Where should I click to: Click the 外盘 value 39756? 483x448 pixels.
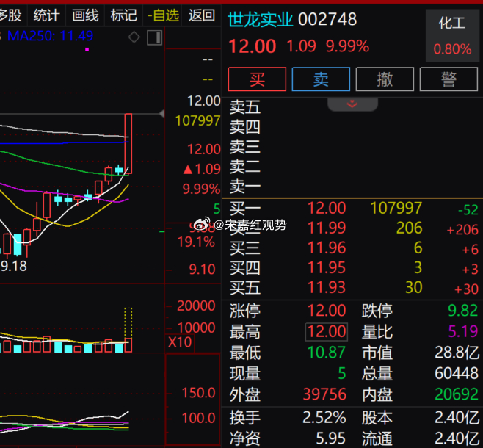click(x=324, y=394)
